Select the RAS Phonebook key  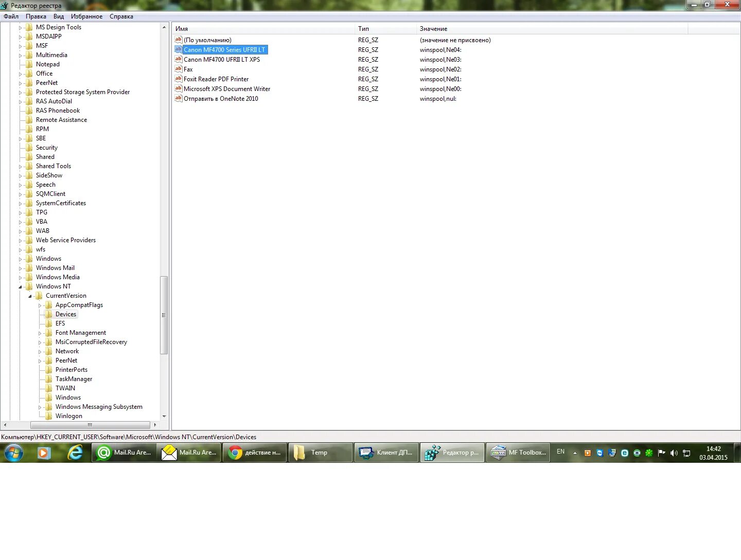coord(58,111)
